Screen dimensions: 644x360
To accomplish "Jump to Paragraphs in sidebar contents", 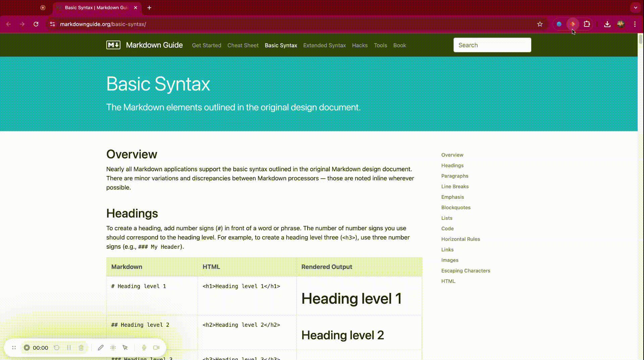I will tap(455, 176).
